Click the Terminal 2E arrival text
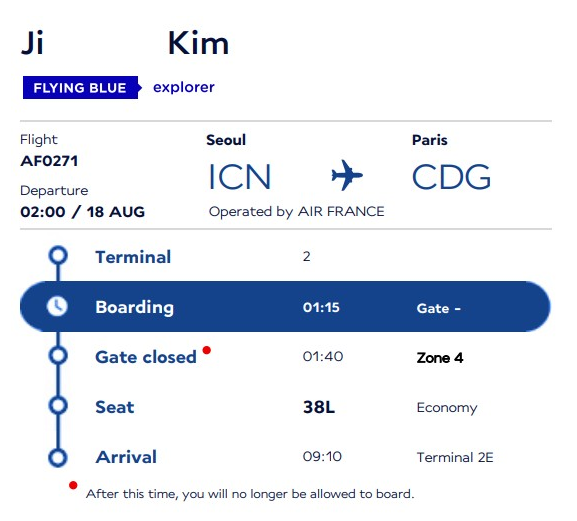 (455, 457)
